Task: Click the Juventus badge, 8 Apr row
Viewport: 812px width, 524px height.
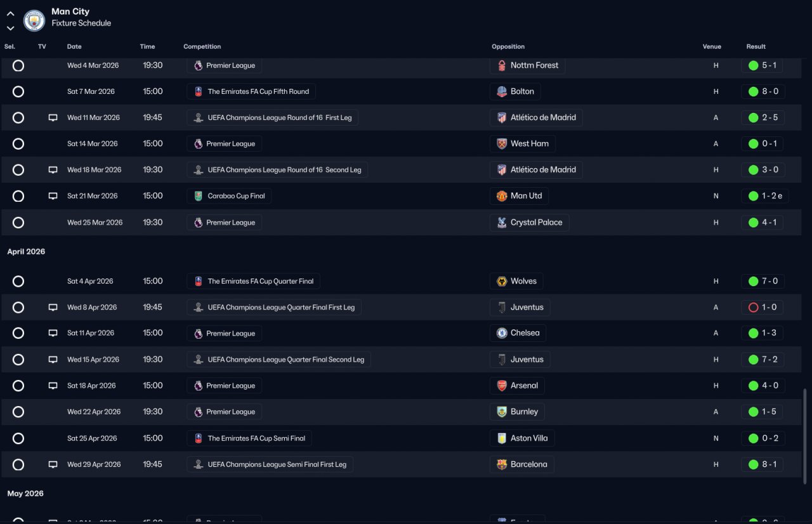Action: (x=502, y=307)
